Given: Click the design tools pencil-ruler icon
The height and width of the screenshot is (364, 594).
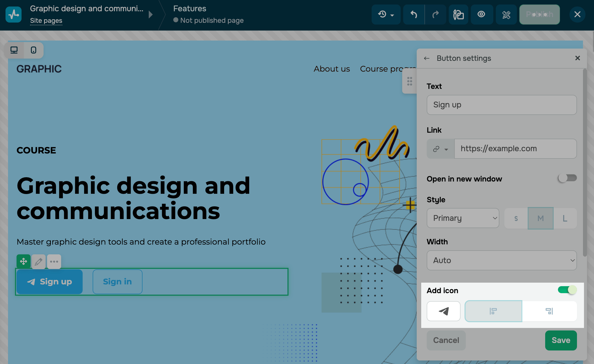Looking at the screenshot, I should tap(506, 15).
